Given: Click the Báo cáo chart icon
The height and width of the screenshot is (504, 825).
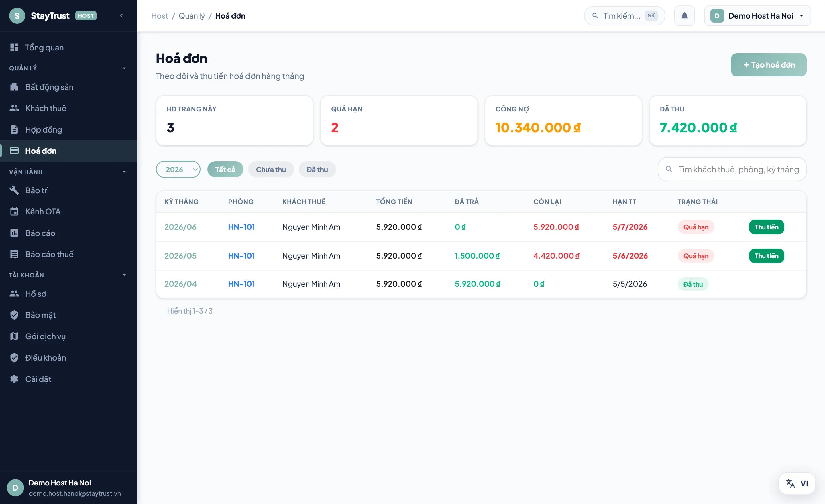Looking at the screenshot, I should click(x=14, y=233).
